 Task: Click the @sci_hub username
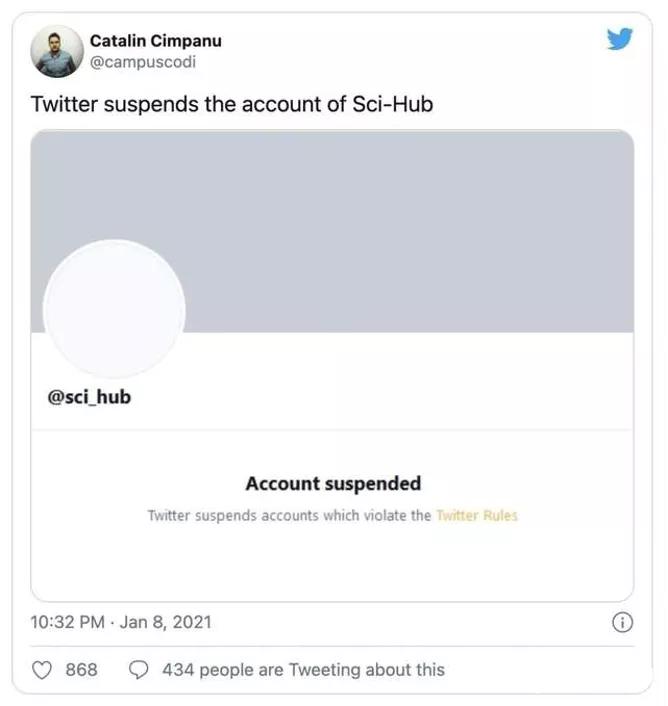click(89, 397)
